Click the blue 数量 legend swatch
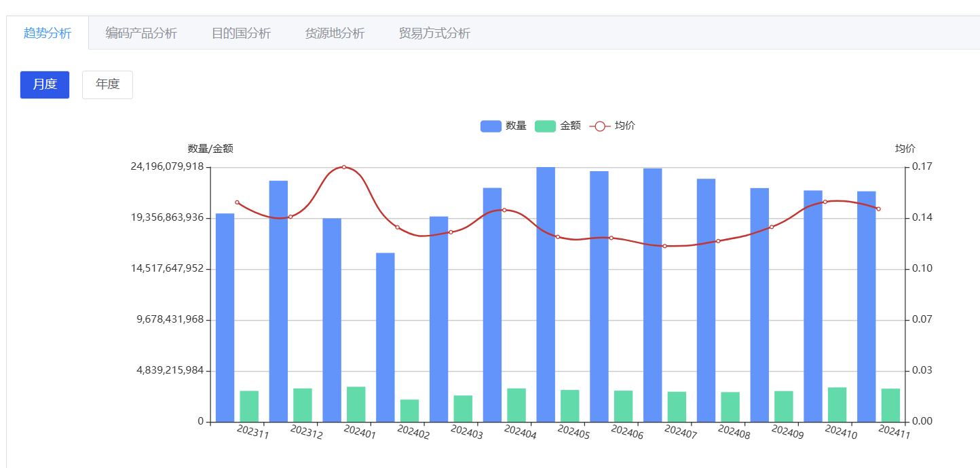 (x=491, y=126)
